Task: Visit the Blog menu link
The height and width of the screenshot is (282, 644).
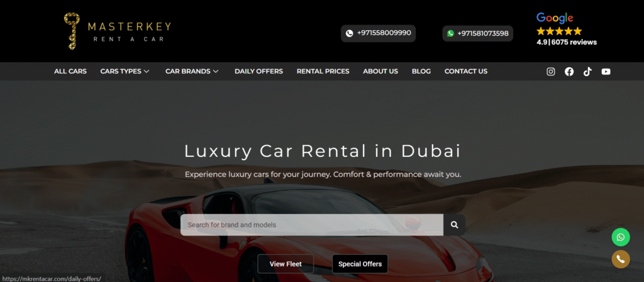Action: (421, 72)
